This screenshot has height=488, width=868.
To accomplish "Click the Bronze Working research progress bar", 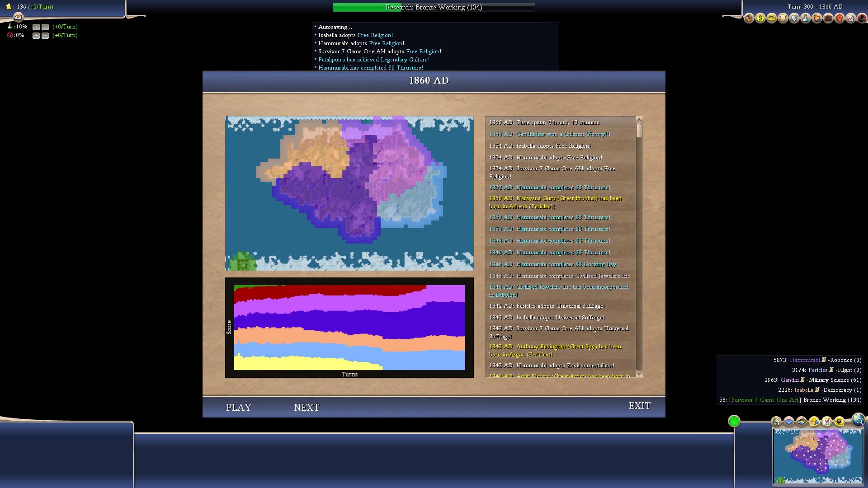I will coord(434,7).
